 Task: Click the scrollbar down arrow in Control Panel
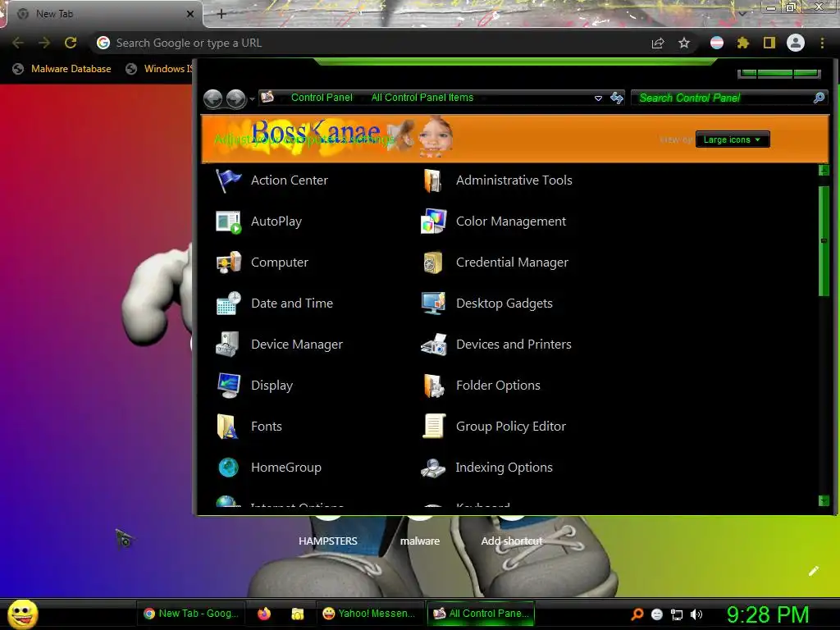tap(824, 501)
